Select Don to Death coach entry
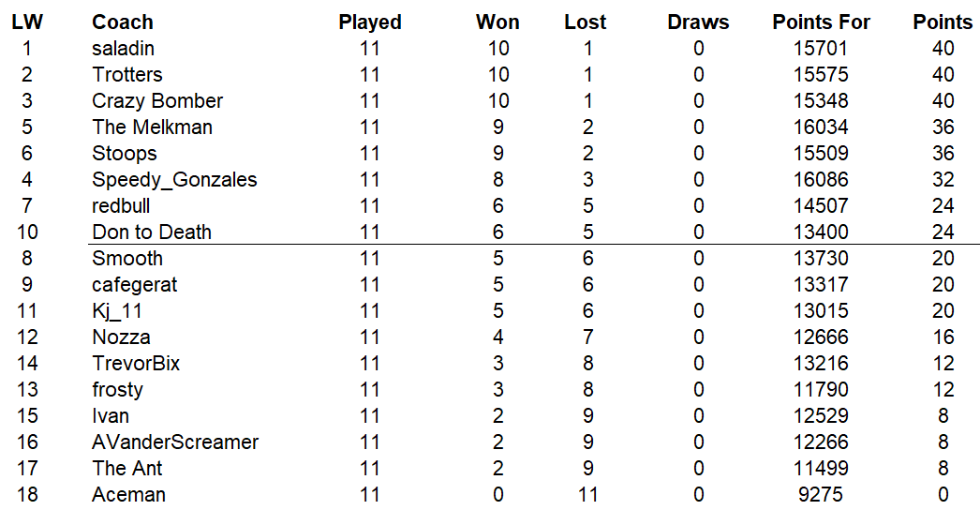The height and width of the screenshot is (510, 980). tap(152, 232)
